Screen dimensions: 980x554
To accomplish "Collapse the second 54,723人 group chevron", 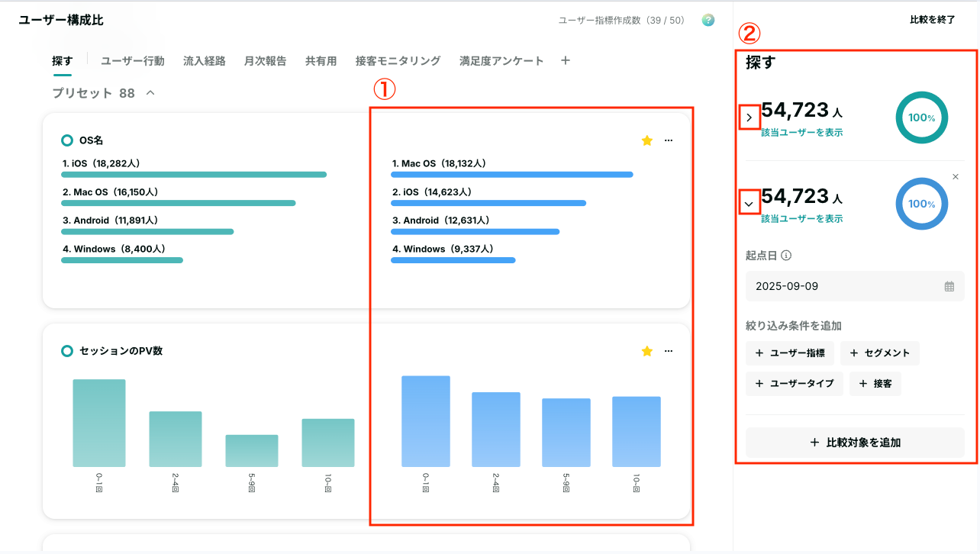I will click(749, 204).
